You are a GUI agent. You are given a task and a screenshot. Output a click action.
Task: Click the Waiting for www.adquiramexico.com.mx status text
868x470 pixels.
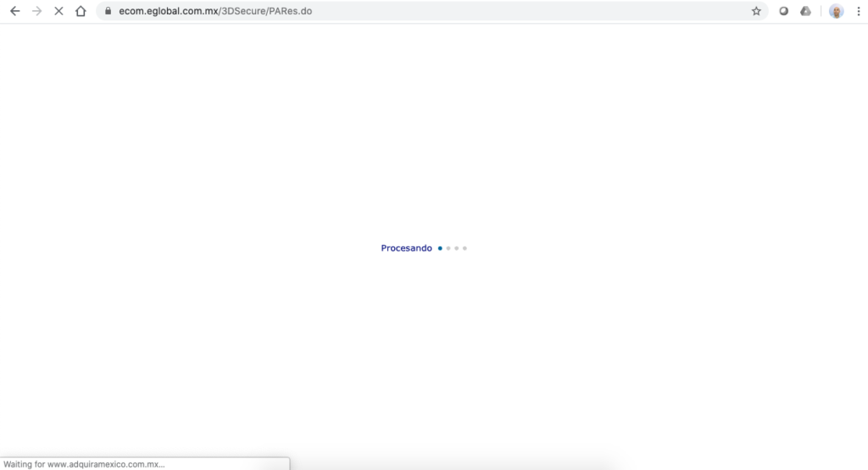pos(84,464)
